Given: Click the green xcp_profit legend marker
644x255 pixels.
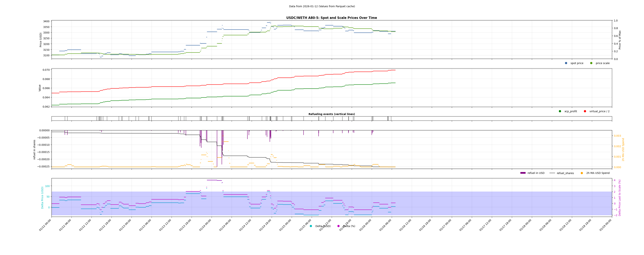Looking at the screenshot, I should pyautogui.click(x=560, y=111).
